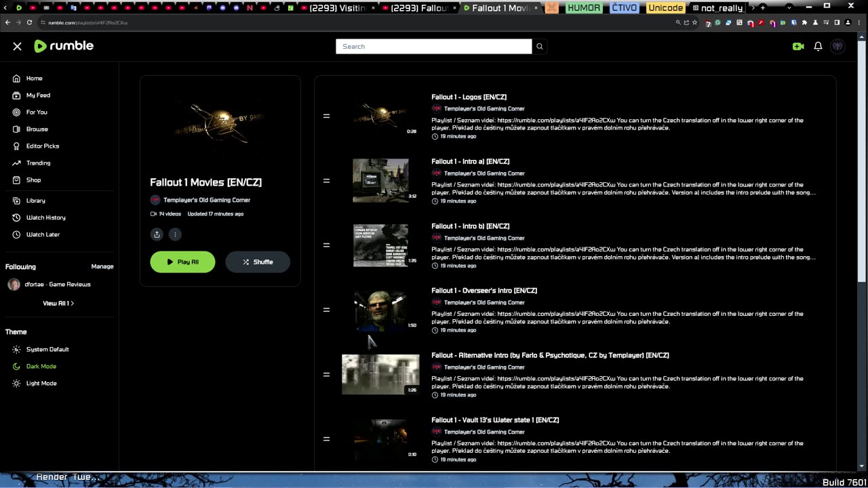Open the browser tab search dropdown chevron
868x488 pixels.
click(x=789, y=7)
